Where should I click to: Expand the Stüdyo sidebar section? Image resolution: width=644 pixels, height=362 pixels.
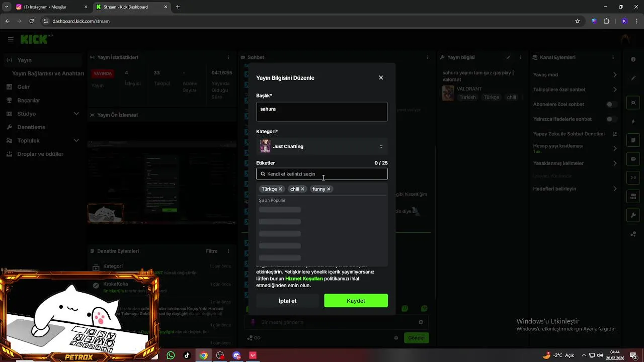click(76, 114)
